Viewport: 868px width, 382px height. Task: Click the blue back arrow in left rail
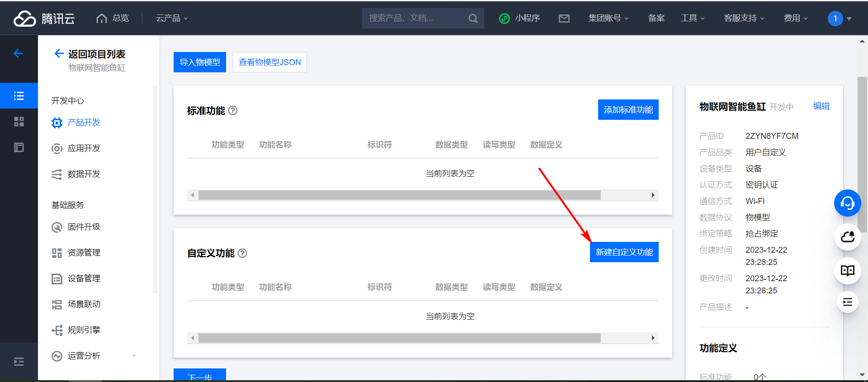(x=19, y=53)
